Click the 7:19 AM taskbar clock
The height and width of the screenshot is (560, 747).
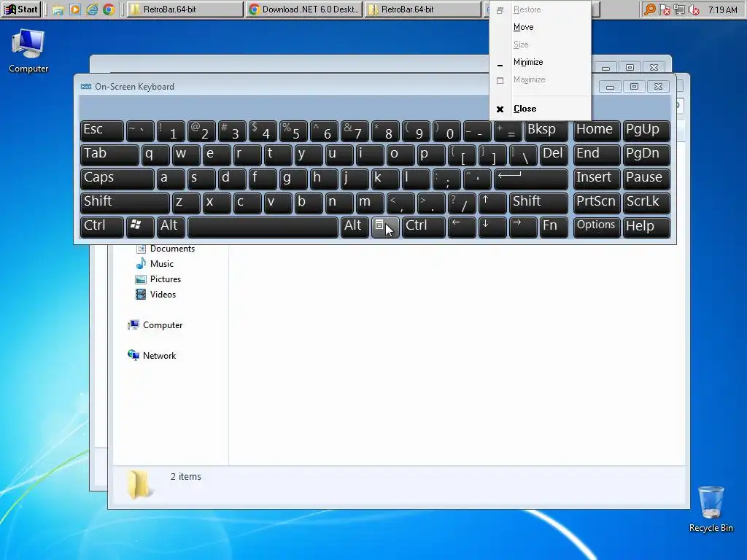(722, 9)
